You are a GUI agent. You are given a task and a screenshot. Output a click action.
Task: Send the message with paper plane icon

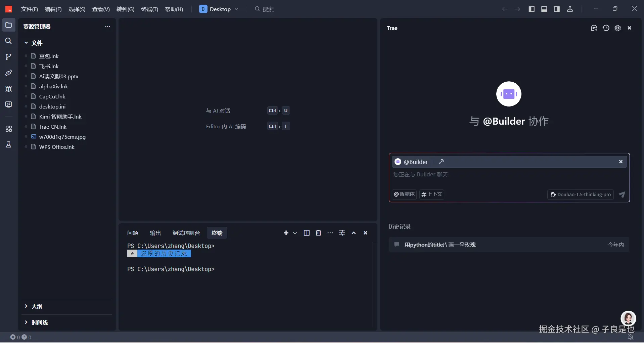tap(622, 195)
